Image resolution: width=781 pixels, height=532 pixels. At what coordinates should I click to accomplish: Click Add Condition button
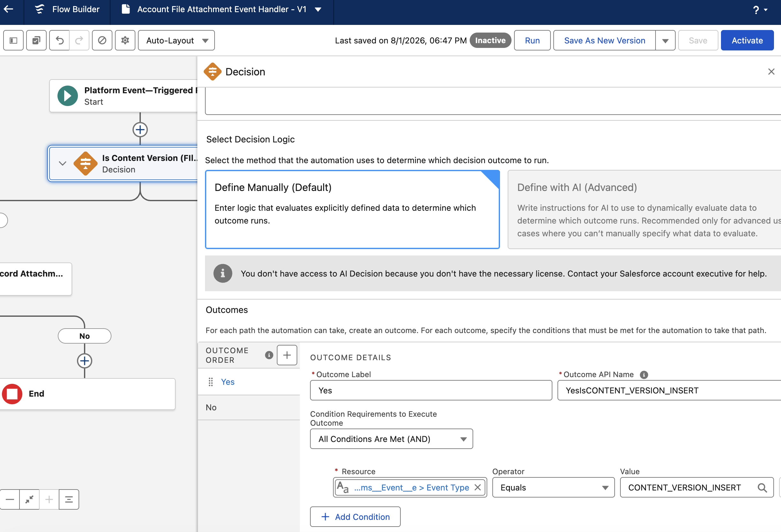[x=355, y=517]
